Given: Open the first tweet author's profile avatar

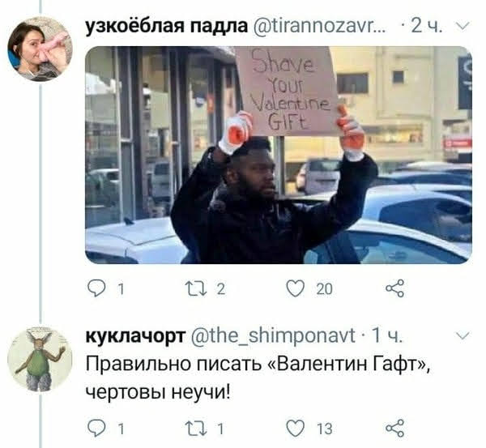Looking at the screenshot, I should pos(40,49).
